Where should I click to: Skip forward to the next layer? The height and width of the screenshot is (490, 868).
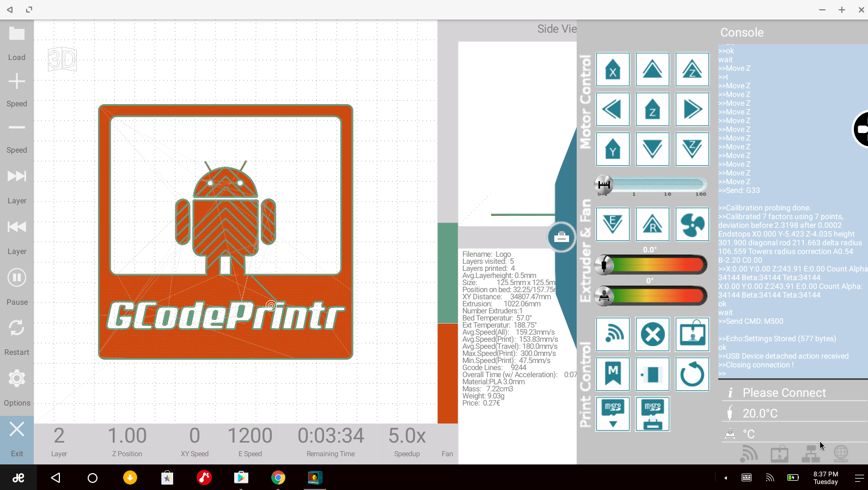click(16, 176)
